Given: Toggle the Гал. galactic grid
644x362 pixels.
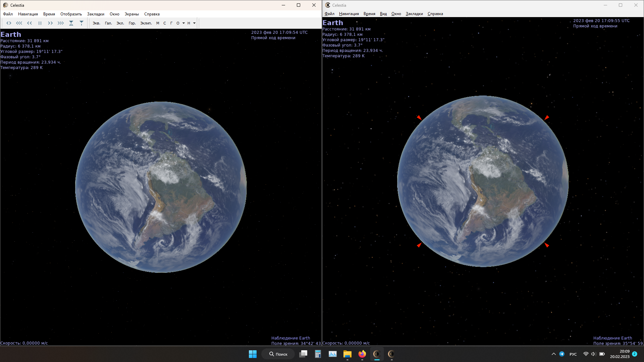Looking at the screenshot, I should (x=108, y=23).
